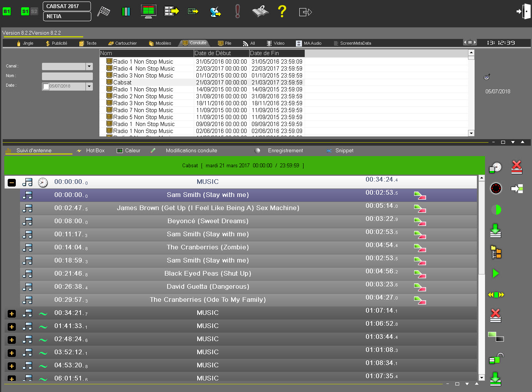
Task: Click the folder tree structure icon
Action: [496, 252]
